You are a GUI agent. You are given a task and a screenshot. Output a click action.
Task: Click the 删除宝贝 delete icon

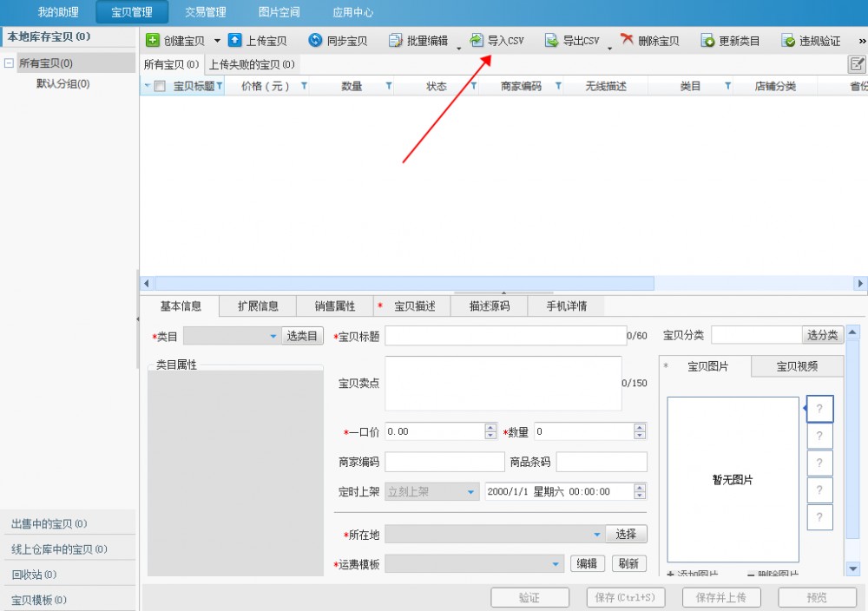[x=627, y=41]
